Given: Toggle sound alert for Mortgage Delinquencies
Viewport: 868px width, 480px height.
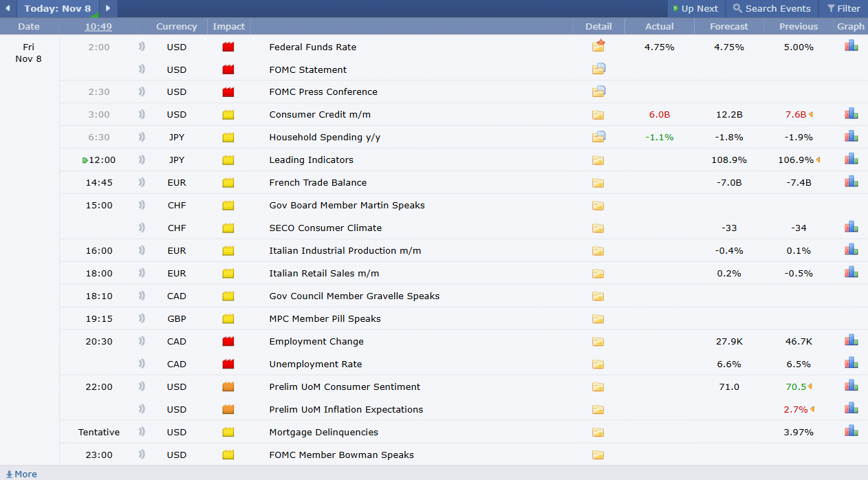Looking at the screenshot, I should (142, 432).
